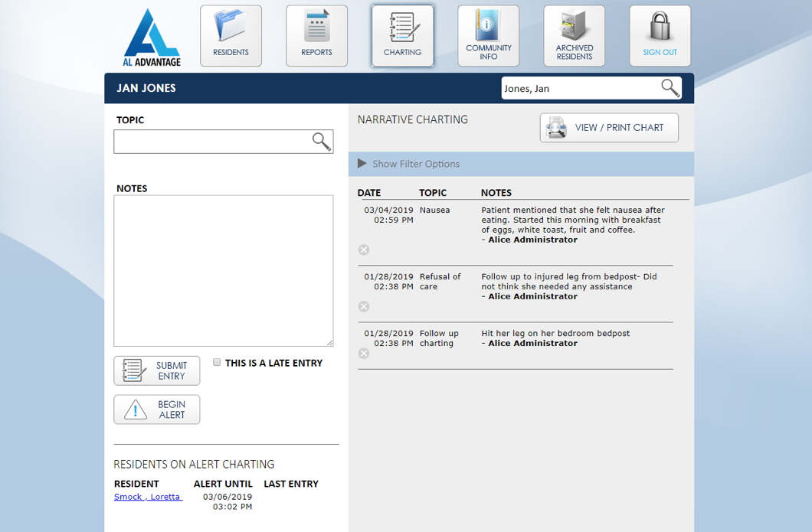
Task: Click the LAST ENTRY column header
Action: (291, 484)
